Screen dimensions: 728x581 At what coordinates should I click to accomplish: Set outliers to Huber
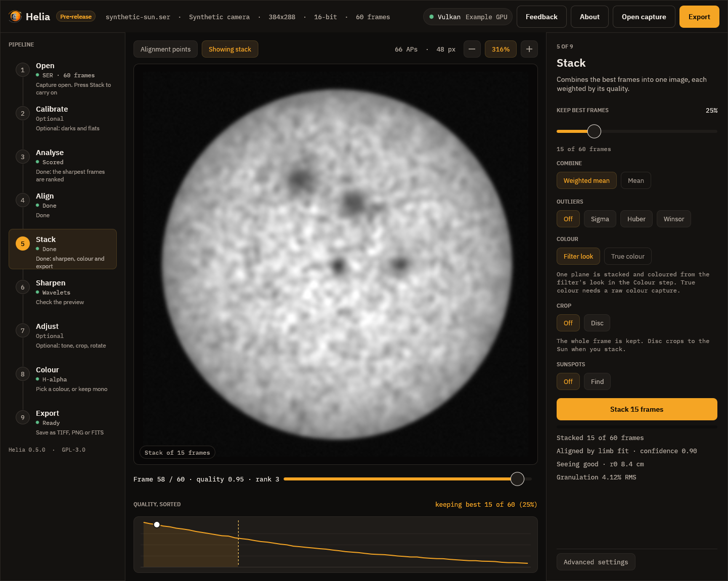[636, 219]
